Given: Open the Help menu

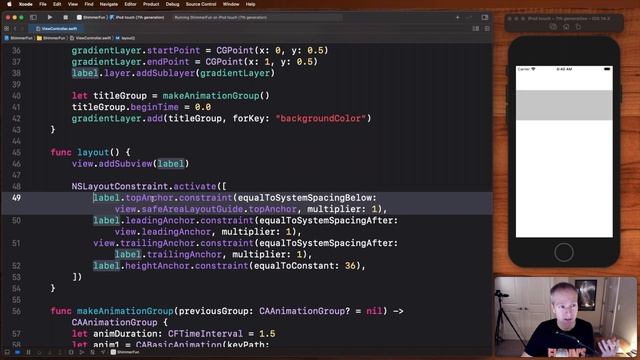Looking at the screenshot, I should pos(251,4).
